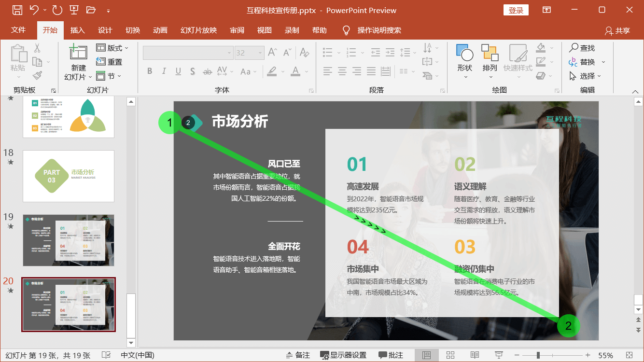Viewport: 644px width, 362px height.
Task: Start slideshow from beginning icon in title bar
Action: point(74,10)
